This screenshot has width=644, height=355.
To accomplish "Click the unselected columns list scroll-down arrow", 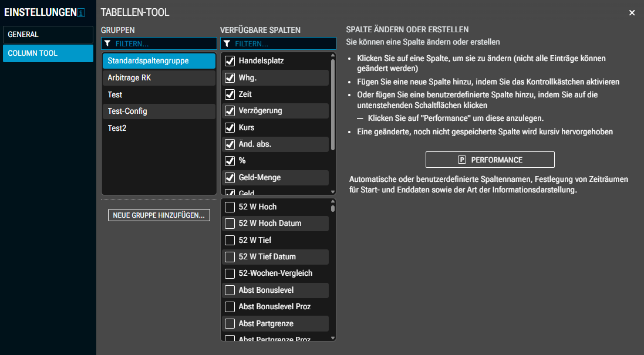I will tap(333, 338).
